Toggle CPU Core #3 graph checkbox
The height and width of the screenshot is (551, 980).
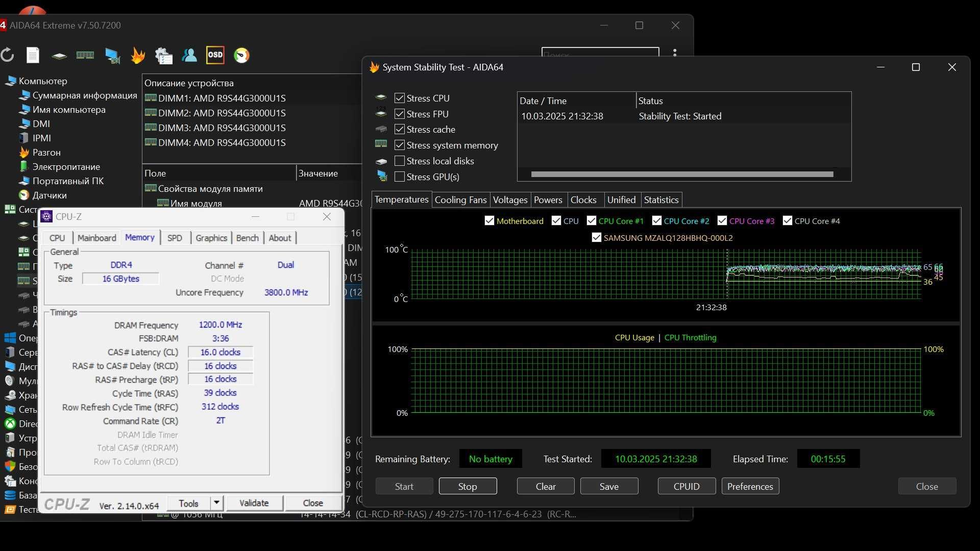point(722,220)
